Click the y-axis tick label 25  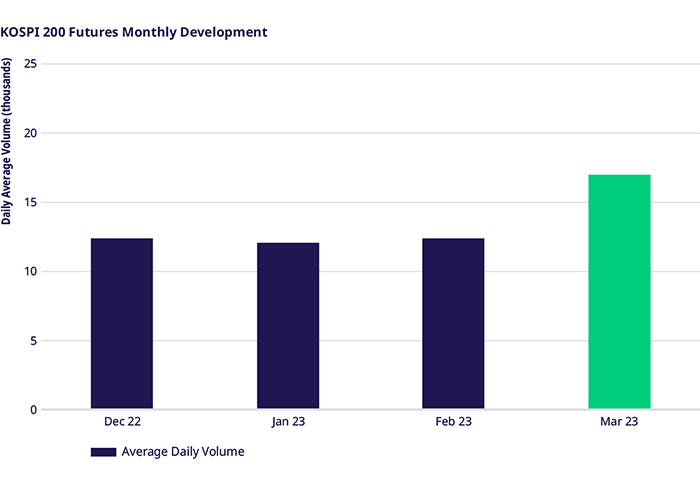[30, 64]
